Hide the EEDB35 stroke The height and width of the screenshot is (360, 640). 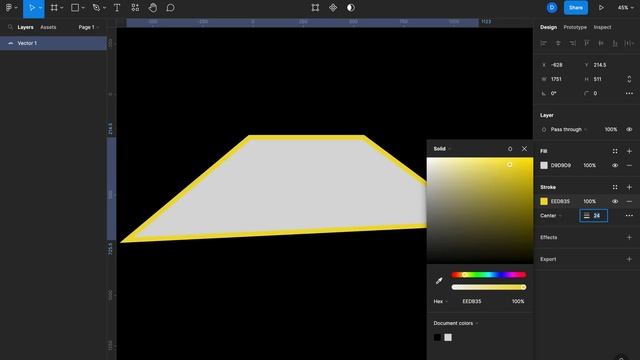[x=615, y=201]
